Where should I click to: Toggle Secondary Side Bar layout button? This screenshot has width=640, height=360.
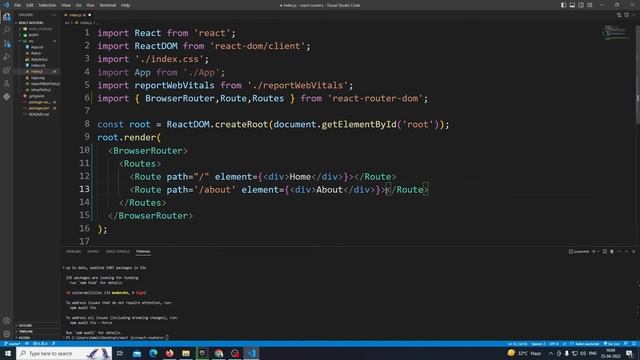click(581, 5)
